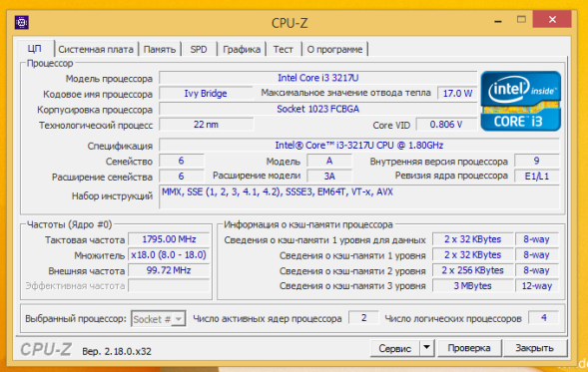Click the Закрыть button

(534, 348)
